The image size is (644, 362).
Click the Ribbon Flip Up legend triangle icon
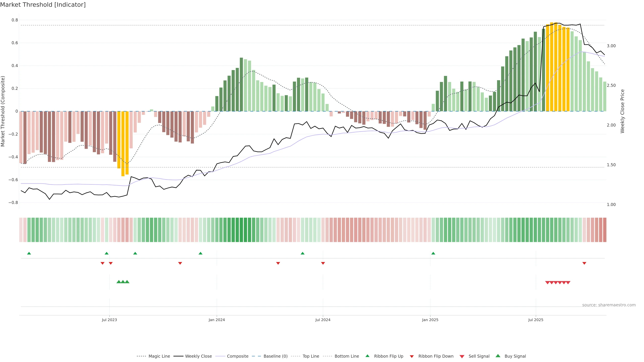[367, 356]
